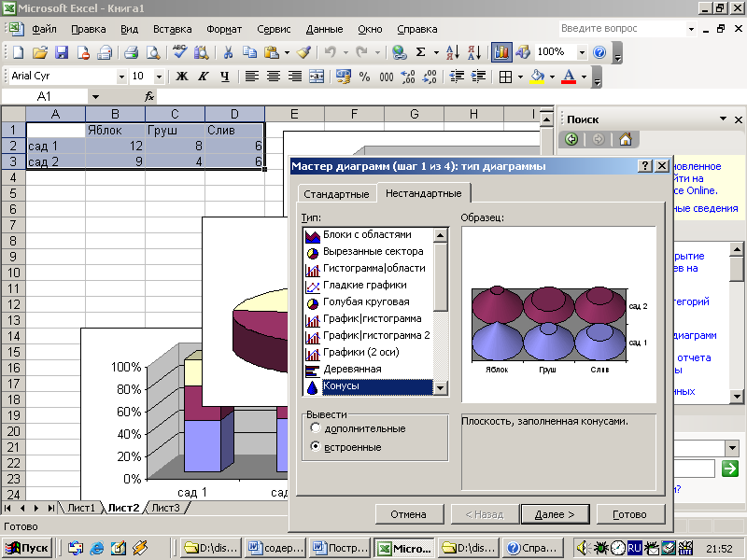Open the zoom 100% dropdown
This screenshot has width=747, height=560.
tap(582, 52)
